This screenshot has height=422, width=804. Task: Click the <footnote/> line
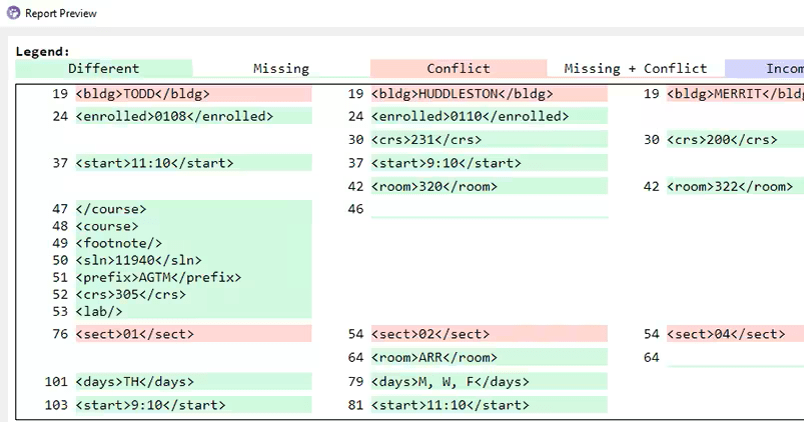click(x=193, y=243)
